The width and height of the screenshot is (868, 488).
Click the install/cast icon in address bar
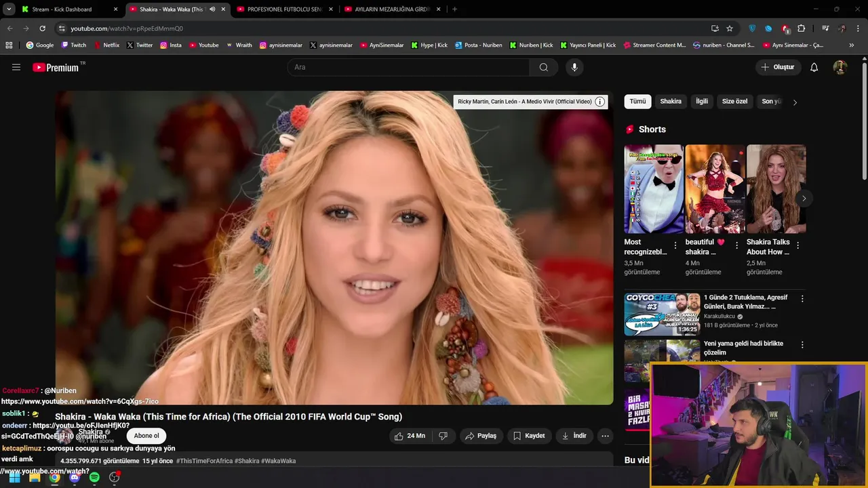coord(715,28)
